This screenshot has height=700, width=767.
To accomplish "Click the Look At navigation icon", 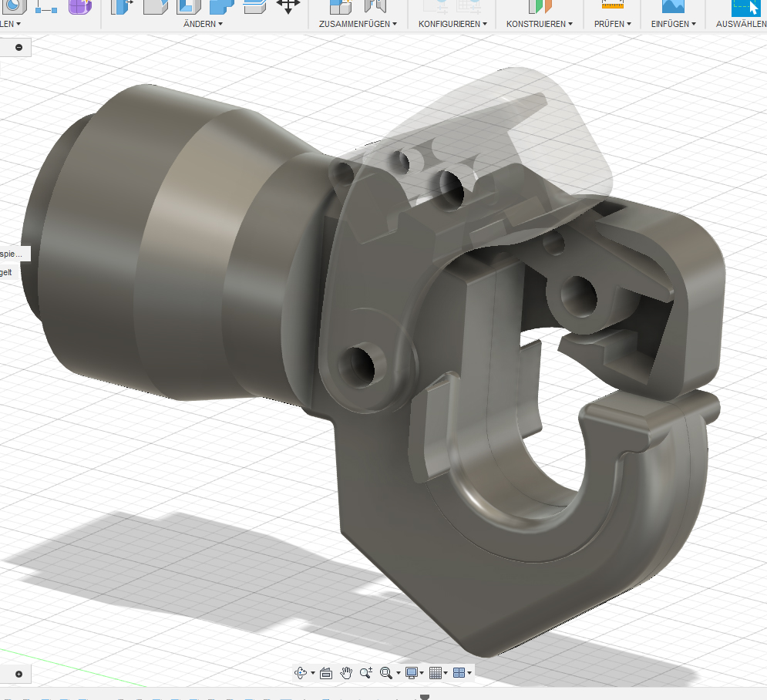I will tap(326, 673).
